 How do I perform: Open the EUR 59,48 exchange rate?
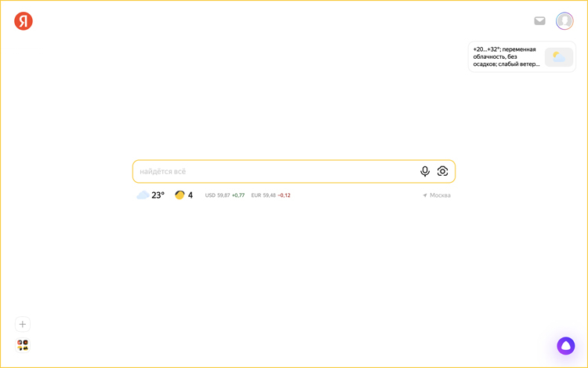point(263,195)
